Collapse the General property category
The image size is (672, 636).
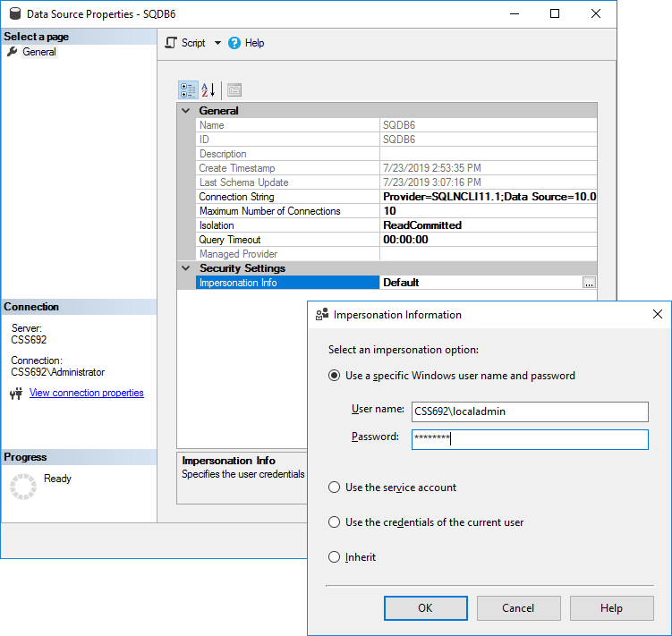[186, 111]
